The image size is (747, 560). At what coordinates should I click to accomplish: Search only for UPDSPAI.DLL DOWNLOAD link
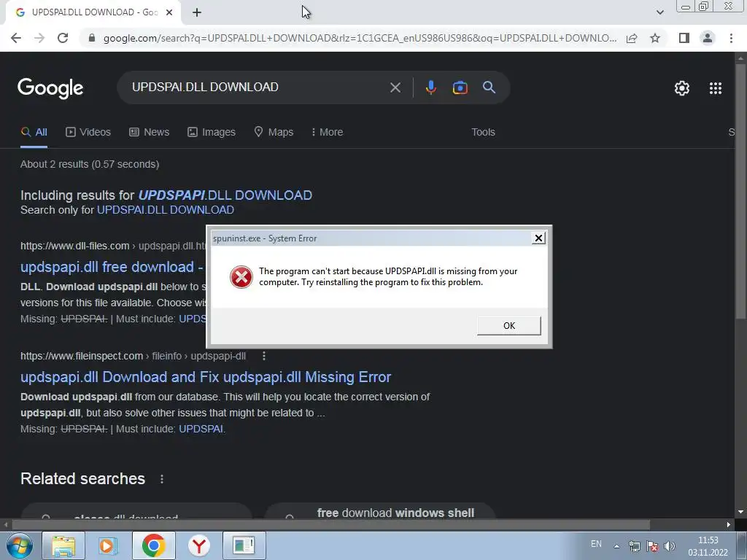166,210
